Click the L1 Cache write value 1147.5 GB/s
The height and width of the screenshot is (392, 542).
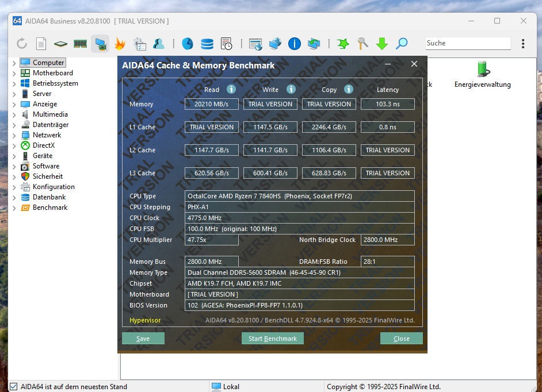coord(270,127)
